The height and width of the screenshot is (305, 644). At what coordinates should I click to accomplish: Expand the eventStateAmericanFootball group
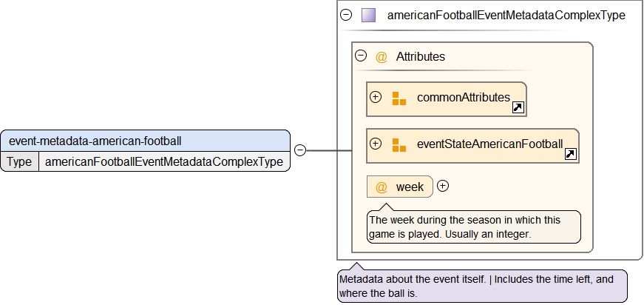click(376, 144)
